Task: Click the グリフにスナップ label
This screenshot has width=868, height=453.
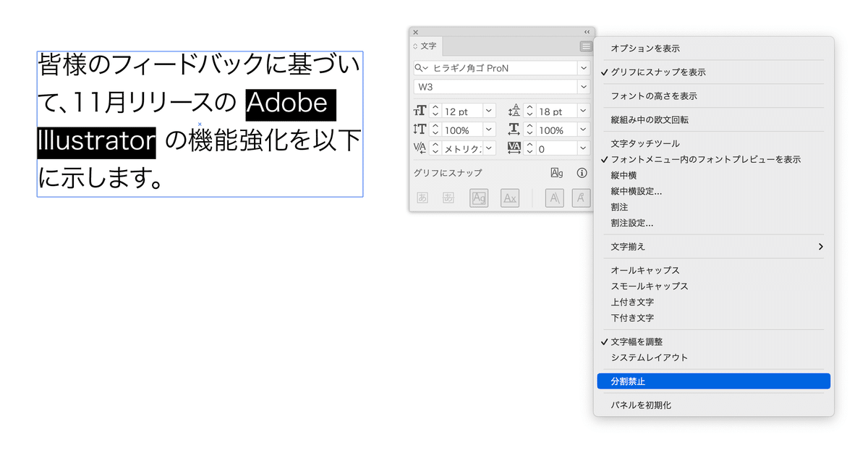Action: [448, 173]
